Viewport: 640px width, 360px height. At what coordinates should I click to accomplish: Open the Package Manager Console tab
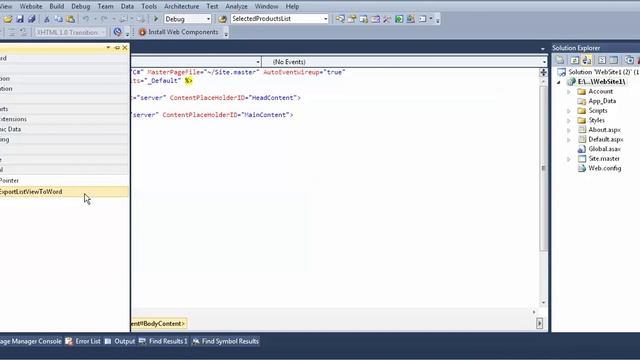(x=31, y=341)
